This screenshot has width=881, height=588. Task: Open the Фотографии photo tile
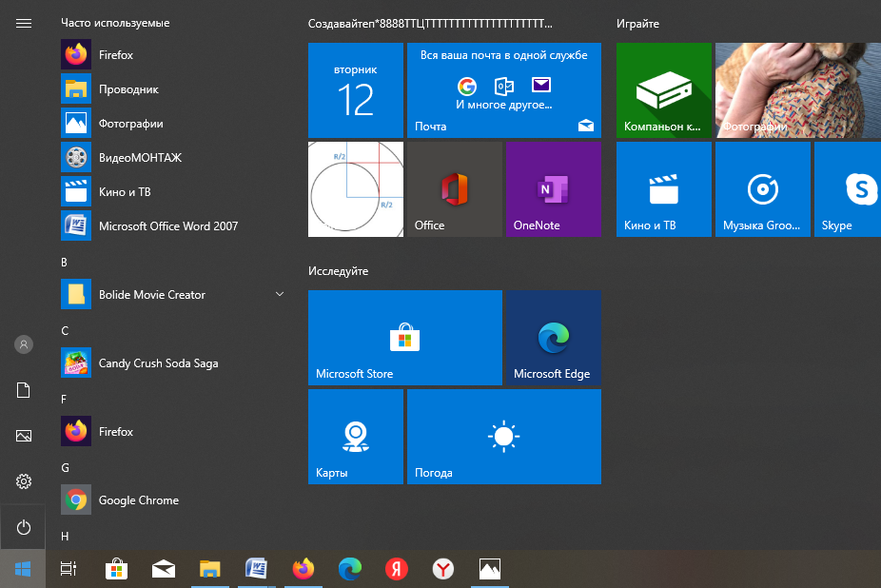798,90
